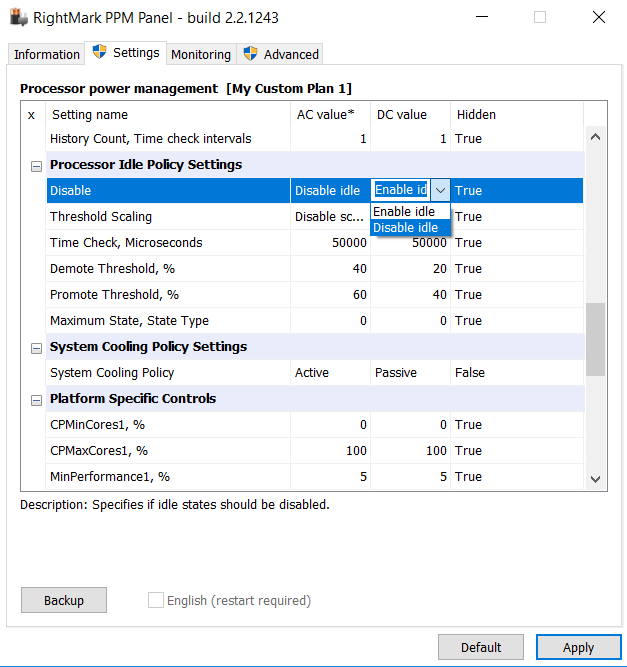Click the 'x' column header
Viewport: 627px width, 667px height.
click(31, 115)
